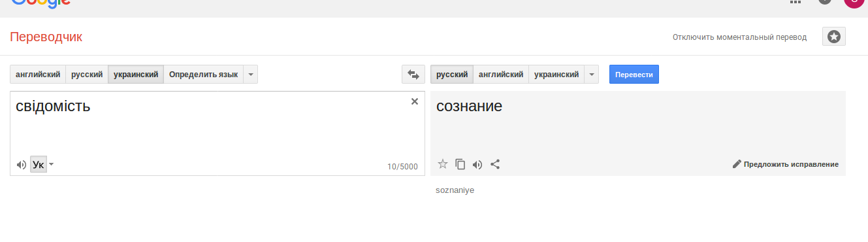Set target language to украинский
The image size is (868, 242).
(x=556, y=75)
